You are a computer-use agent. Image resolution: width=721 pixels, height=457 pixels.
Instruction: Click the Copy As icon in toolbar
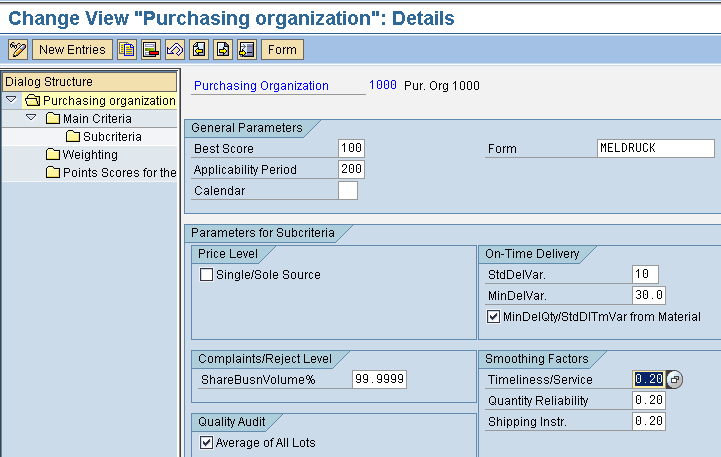point(127,49)
